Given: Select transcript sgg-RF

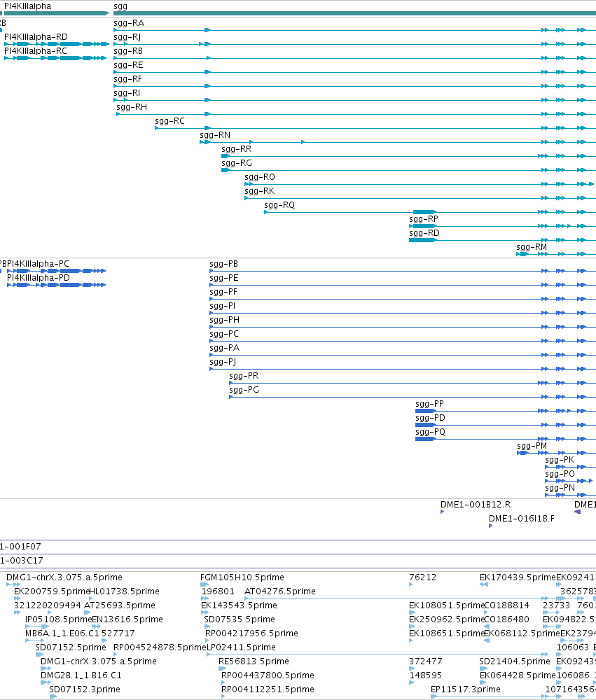Looking at the screenshot, I should tap(127, 79).
